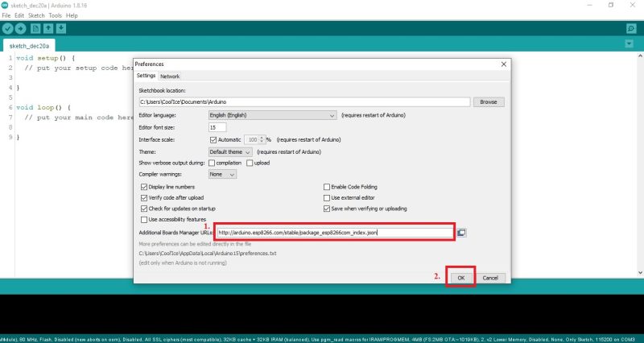
Task: Click the Additional Boards Manager URLs field
Action: pos(334,233)
